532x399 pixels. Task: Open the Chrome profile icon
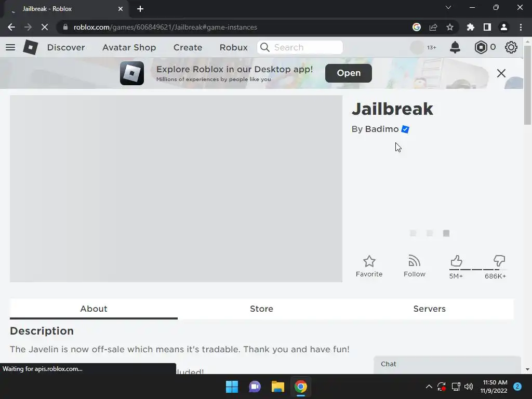point(504,27)
